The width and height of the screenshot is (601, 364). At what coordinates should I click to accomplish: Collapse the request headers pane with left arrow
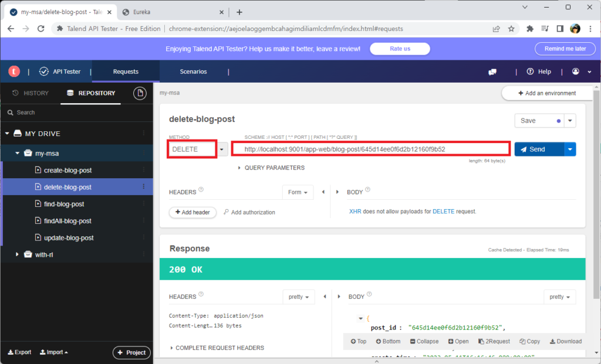tap(323, 192)
